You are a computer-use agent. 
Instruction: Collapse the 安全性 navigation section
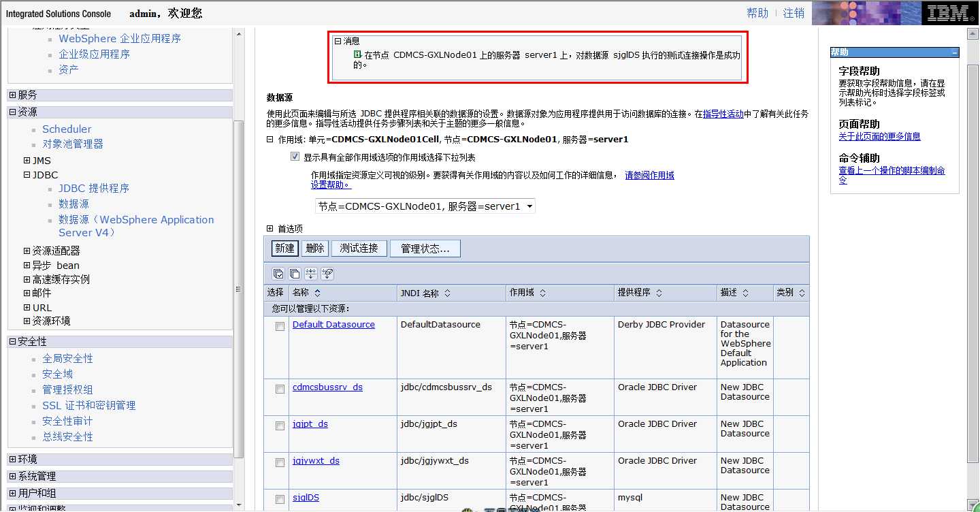pos(13,342)
